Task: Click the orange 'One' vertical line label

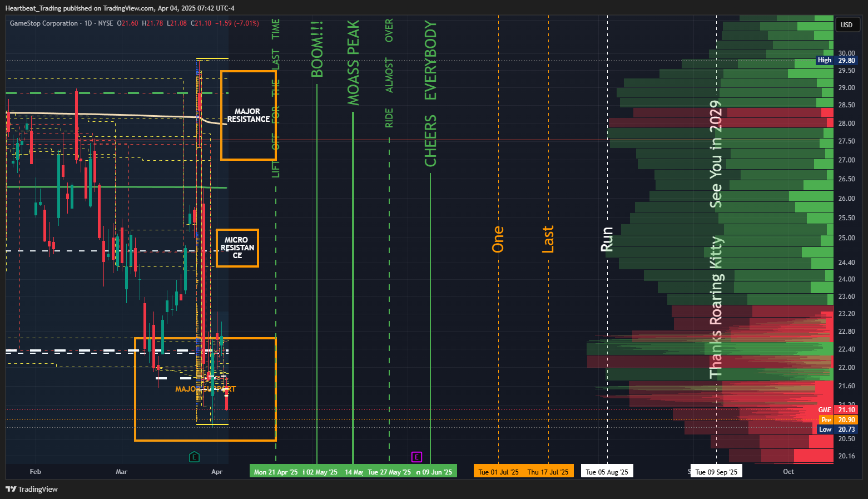Action: point(498,239)
